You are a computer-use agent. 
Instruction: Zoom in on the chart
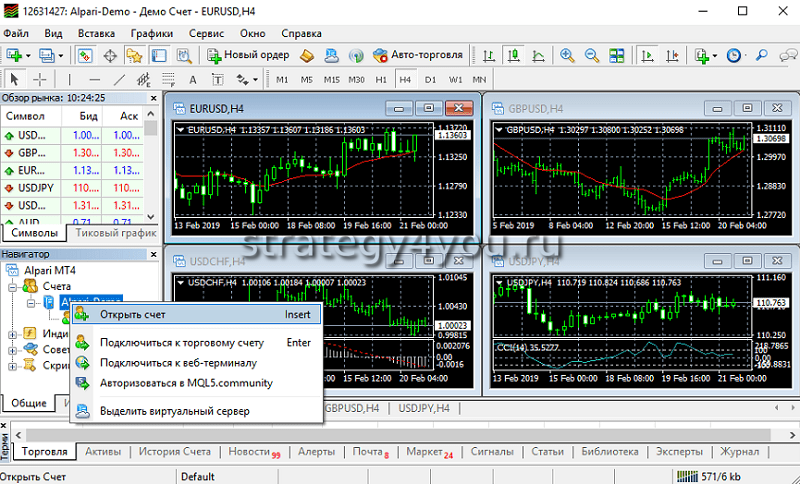click(567, 55)
